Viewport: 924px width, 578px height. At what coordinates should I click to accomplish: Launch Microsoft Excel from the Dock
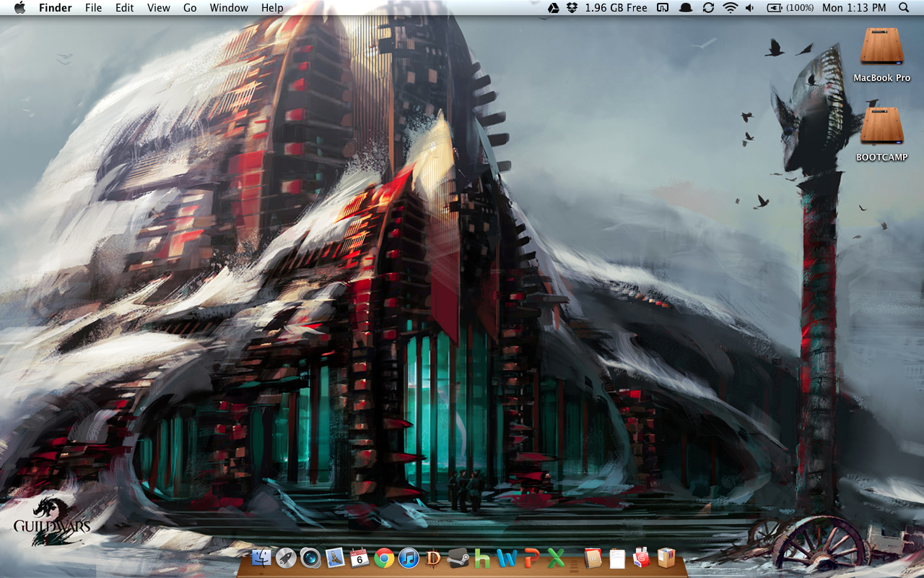[556, 558]
